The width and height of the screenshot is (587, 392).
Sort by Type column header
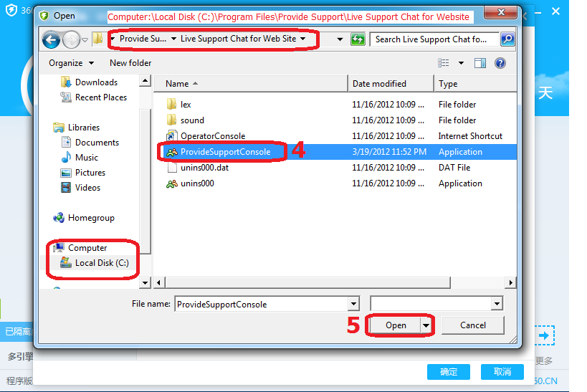coord(475,84)
